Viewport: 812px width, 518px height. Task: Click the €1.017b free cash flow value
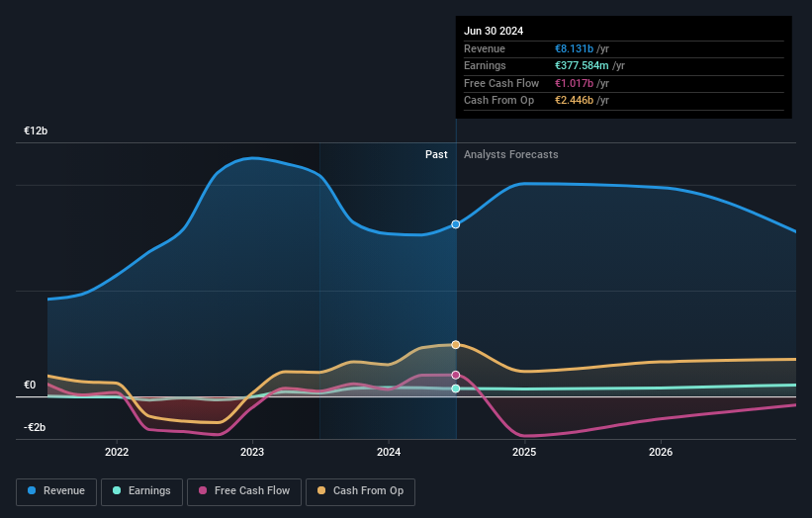(x=574, y=83)
